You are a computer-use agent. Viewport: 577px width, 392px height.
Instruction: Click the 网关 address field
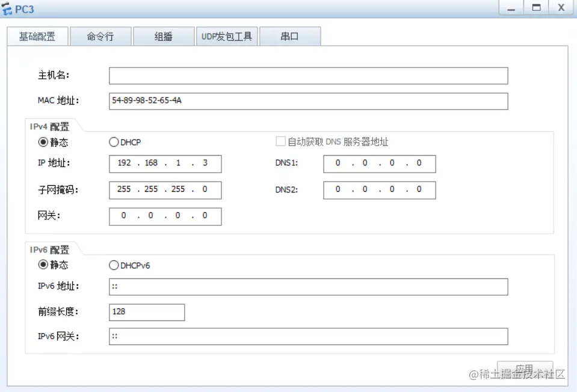click(165, 216)
